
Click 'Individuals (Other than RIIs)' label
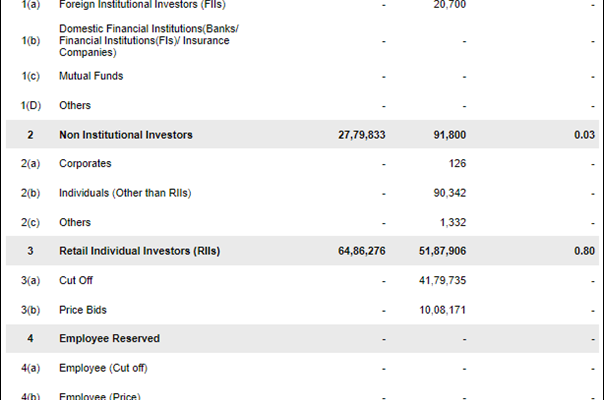pos(125,193)
